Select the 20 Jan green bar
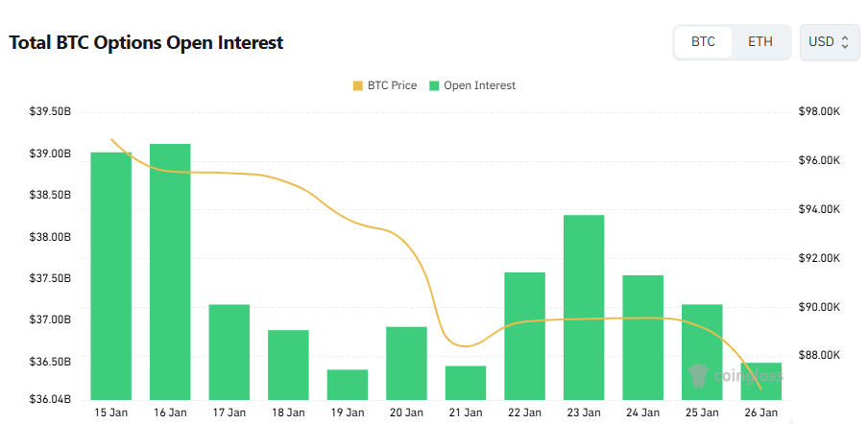868x424 pixels. point(406,364)
